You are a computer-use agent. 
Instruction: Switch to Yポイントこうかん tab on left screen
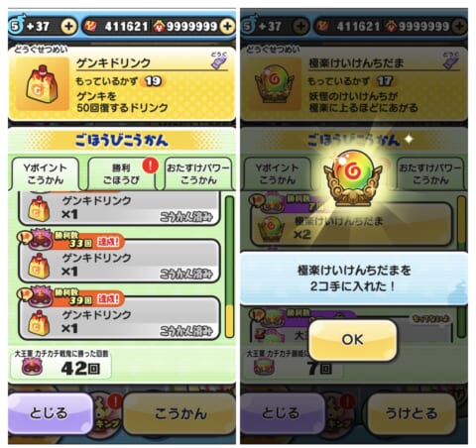coord(46,173)
